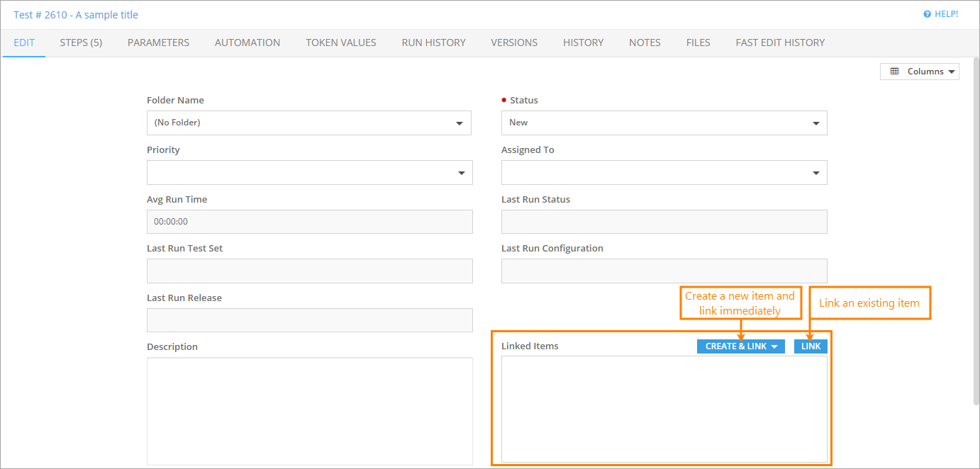This screenshot has height=469, width=980.
Task: Click inside the Description text area
Action: point(309,411)
